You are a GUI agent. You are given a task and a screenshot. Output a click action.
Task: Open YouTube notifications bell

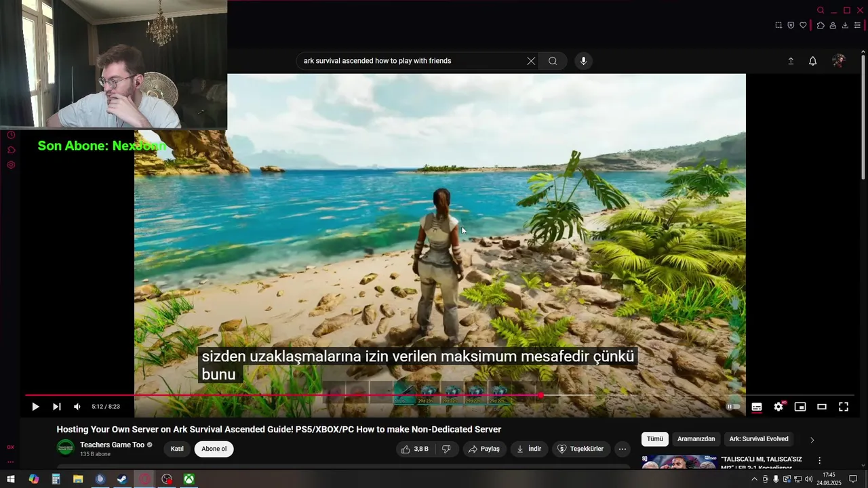(x=812, y=61)
